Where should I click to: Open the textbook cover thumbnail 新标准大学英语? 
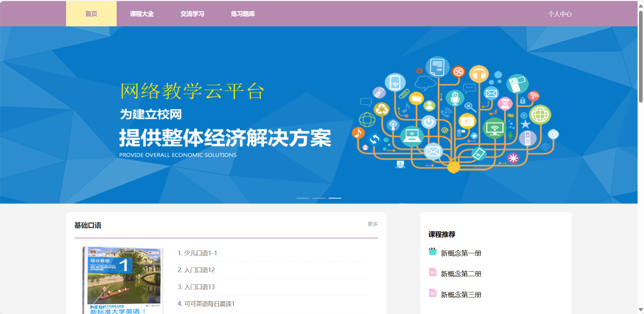pyautogui.click(x=123, y=280)
